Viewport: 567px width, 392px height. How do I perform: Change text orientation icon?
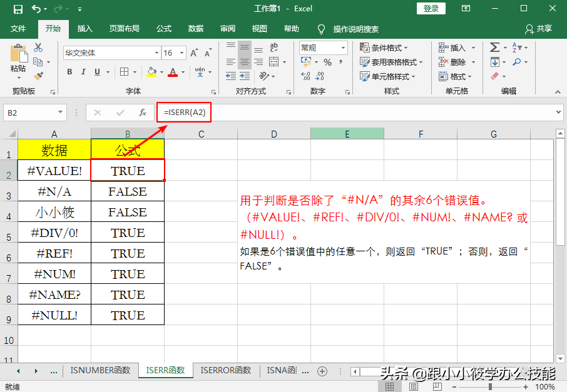coord(264,76)
